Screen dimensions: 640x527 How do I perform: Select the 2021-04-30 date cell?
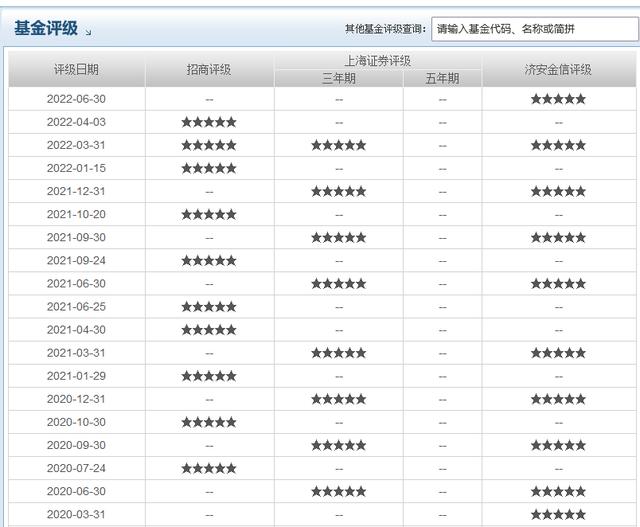point(76,329)
